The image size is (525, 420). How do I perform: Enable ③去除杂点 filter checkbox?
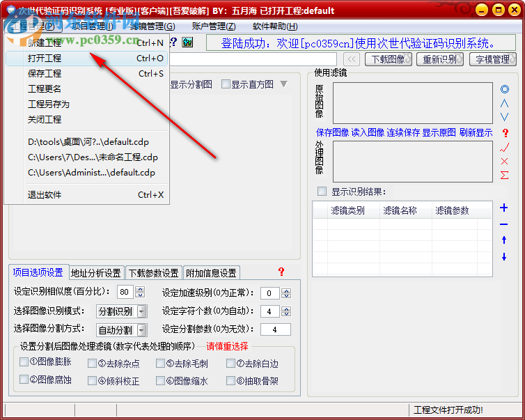(x=92, y=364)
